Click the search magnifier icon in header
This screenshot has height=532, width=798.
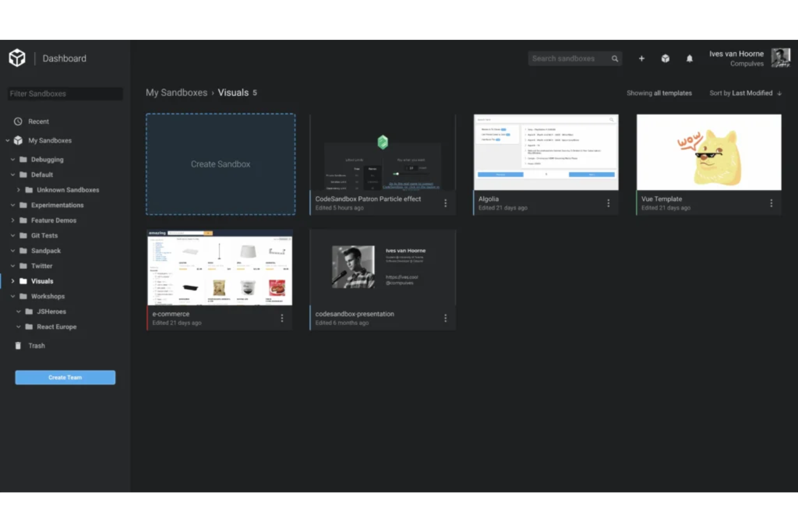(x=614, y=58)
